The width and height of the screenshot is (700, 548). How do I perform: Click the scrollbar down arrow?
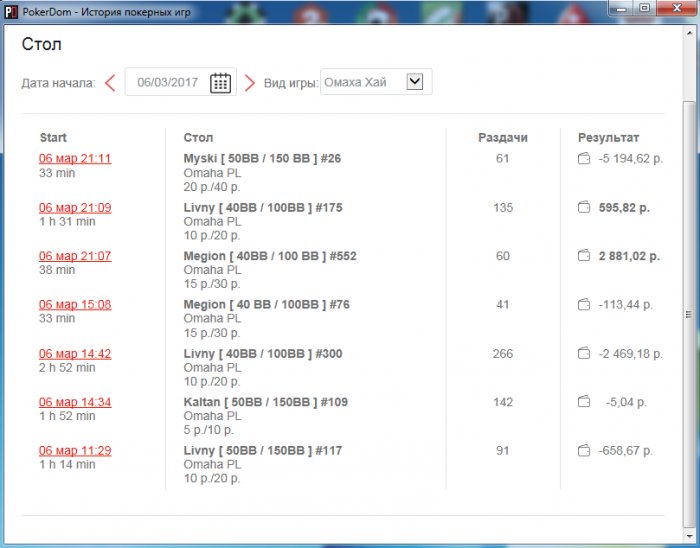click(689, 536)
